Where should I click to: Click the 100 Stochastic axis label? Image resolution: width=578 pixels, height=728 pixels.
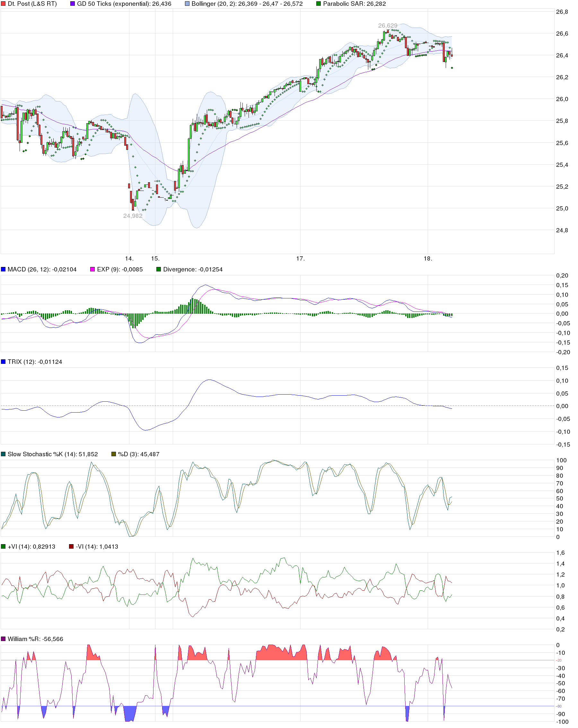coord(561,460)
